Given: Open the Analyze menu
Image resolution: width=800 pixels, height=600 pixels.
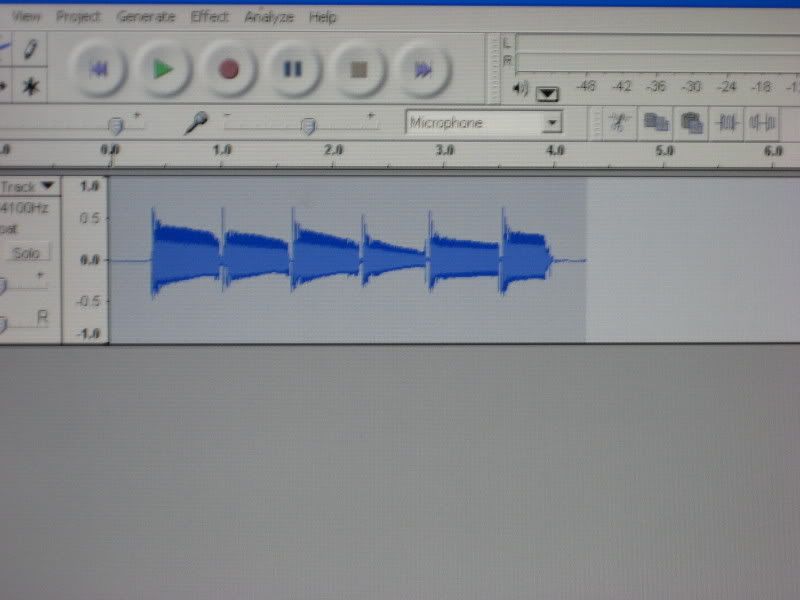Looking at the screenshot, I should point(269,17).
